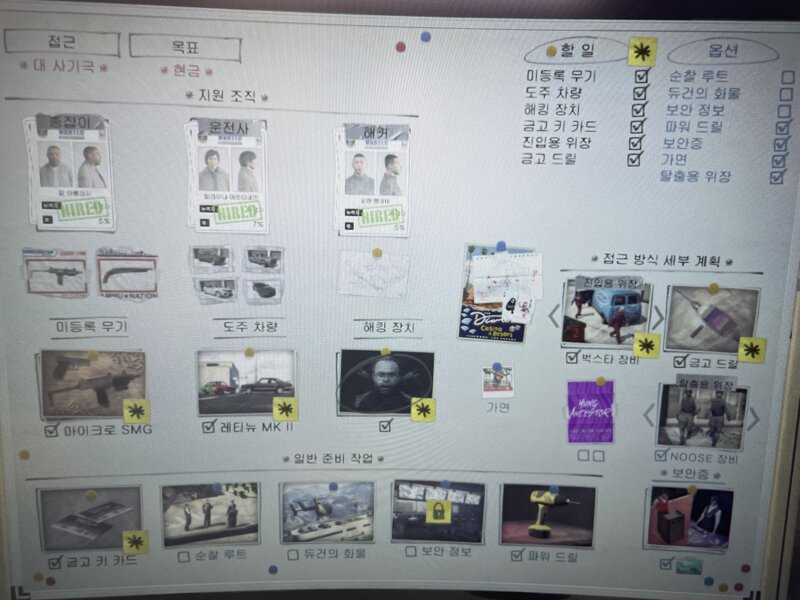This screenshot has height=600, width=800.
Task: Open the 가면 mask picture
Action: 497,382
